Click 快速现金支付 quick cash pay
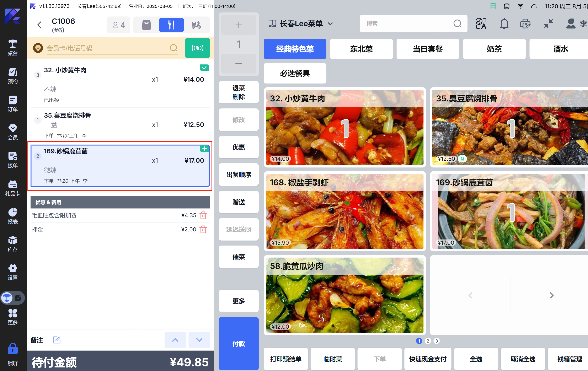The width and height of the screenshot is (588, 371). tap(428, 359)
